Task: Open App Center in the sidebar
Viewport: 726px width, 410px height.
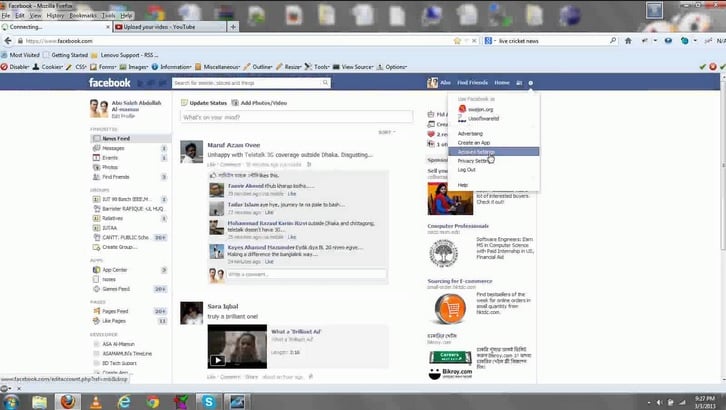Action: (114, 270)
